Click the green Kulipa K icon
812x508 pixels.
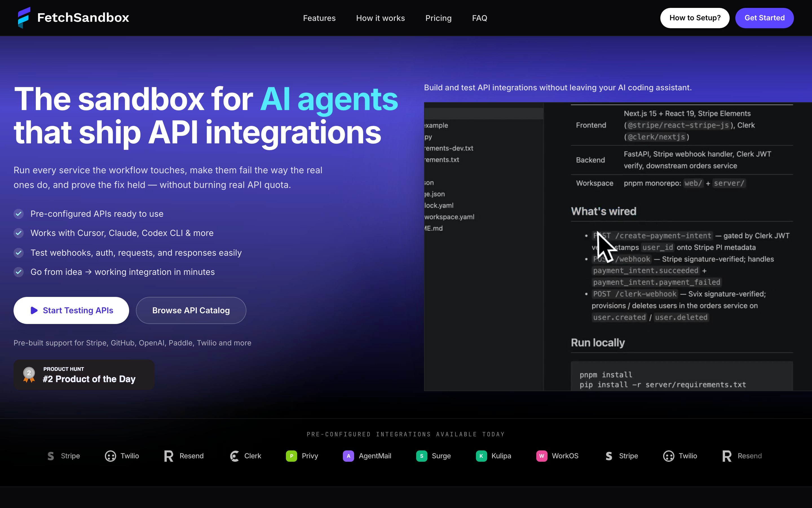[481, 456]
